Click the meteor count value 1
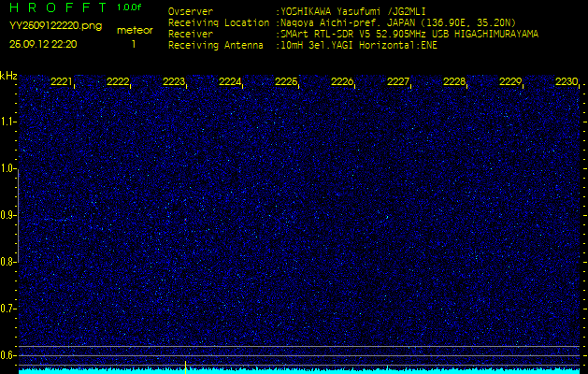The image size is (588, 374). [134, 44]
